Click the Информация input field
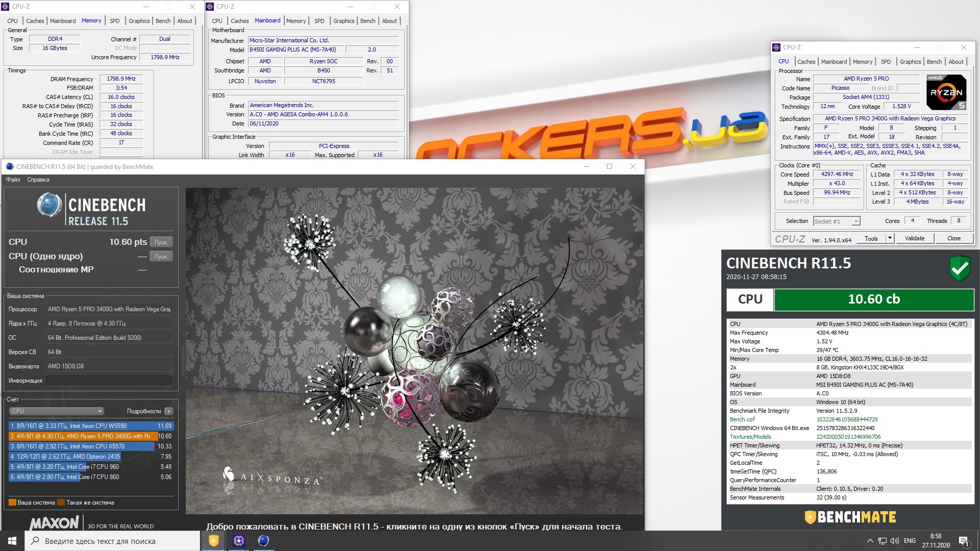This screenshot has height=551, width=980. pos(109,381)
